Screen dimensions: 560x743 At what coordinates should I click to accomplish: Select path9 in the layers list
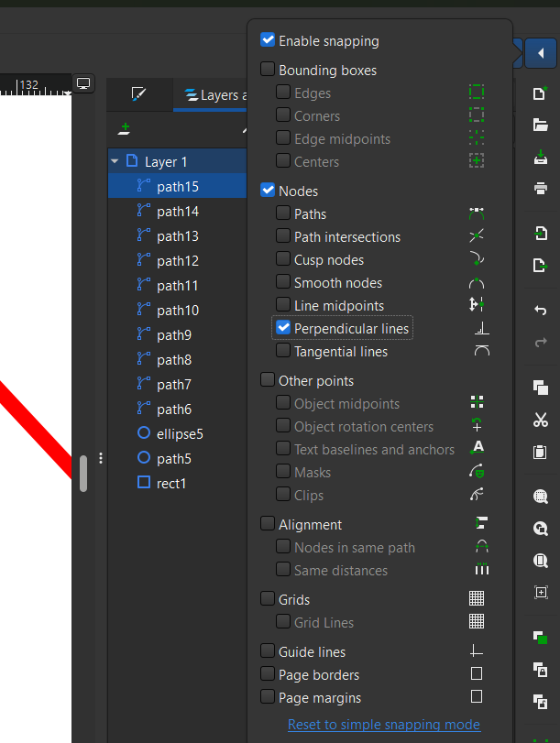point(177,334)
